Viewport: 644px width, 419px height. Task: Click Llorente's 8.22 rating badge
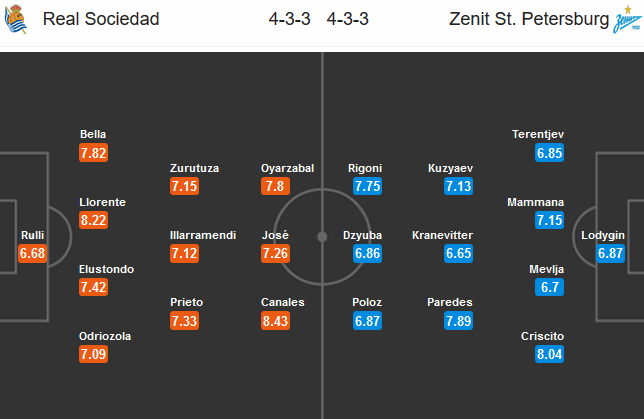tap(93, 220)
